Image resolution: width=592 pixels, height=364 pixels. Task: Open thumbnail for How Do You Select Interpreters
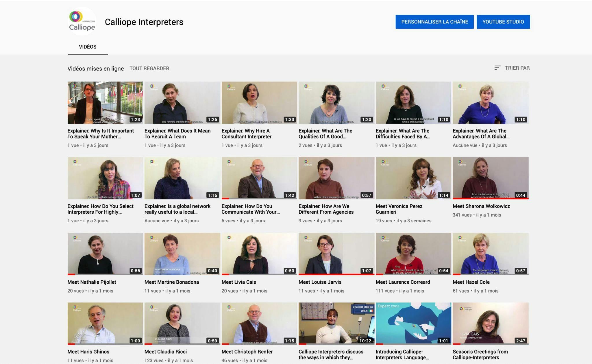(x=105, y=178)
